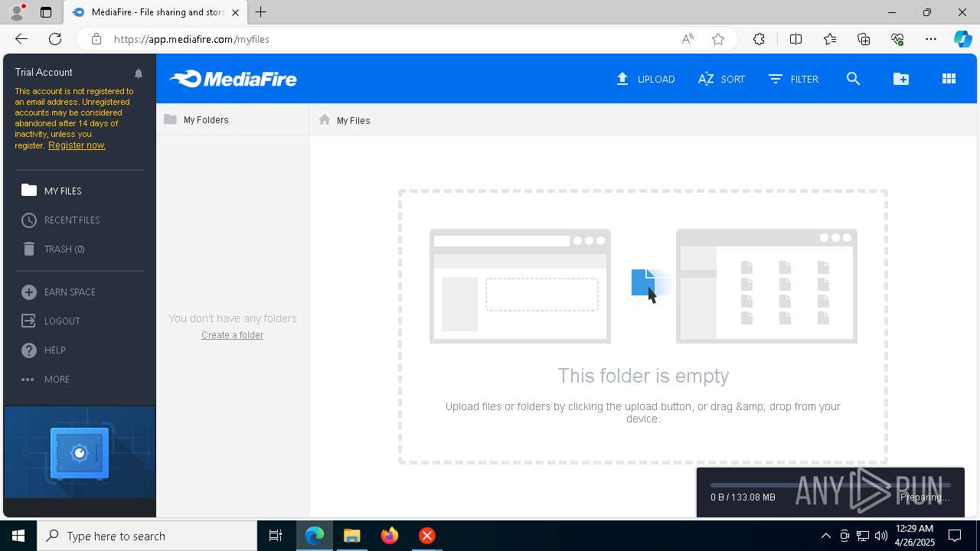Open Task View on the taskbar

tap(276, 536)
